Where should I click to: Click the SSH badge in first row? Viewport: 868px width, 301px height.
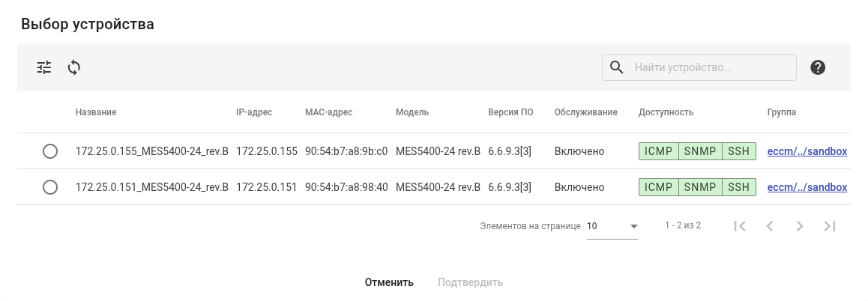[x=738, y=151]
